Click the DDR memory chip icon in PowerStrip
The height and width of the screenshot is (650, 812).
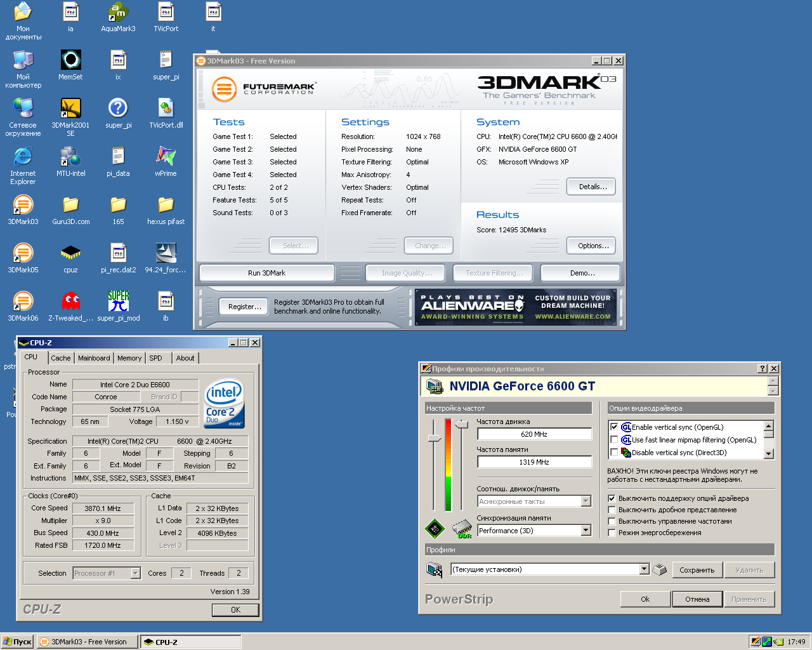click(462, 529)
